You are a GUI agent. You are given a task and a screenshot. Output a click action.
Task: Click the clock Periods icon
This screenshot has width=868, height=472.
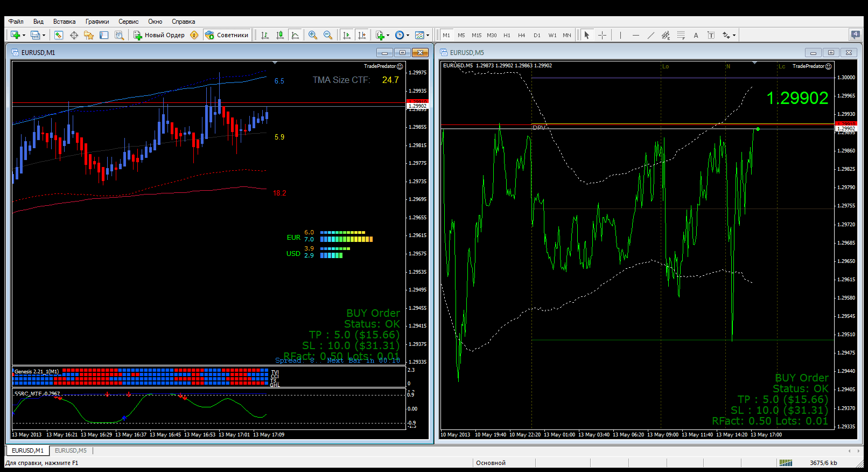click(x=400, y=35)
